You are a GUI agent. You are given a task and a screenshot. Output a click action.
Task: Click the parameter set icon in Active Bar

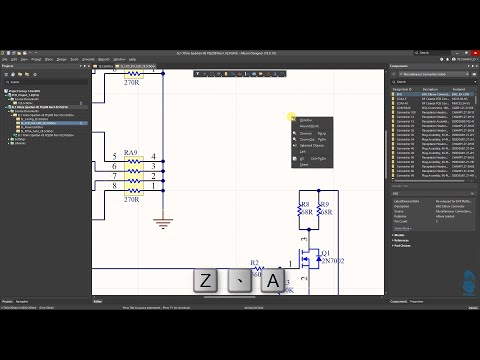click(268, 74)
